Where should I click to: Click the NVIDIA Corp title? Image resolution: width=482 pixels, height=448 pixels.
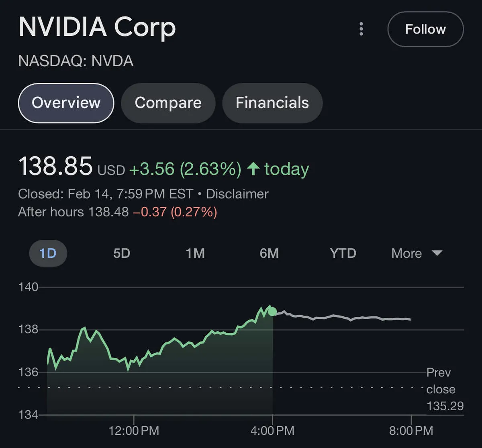97,27
